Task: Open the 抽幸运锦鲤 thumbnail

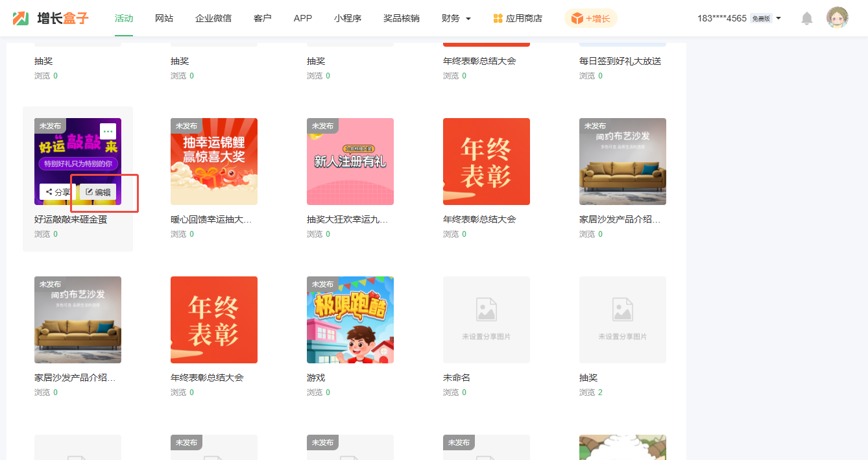Action: (214, 162)
